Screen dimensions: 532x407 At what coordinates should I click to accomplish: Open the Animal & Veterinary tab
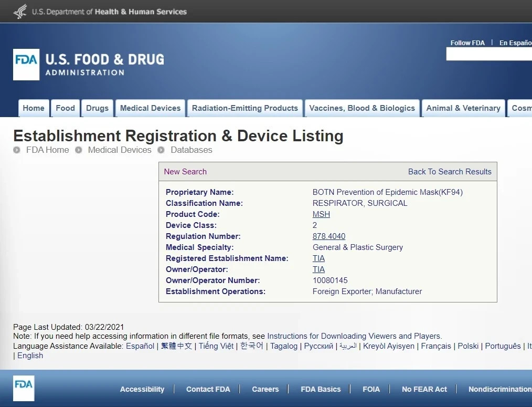click(x=463, y=108)
